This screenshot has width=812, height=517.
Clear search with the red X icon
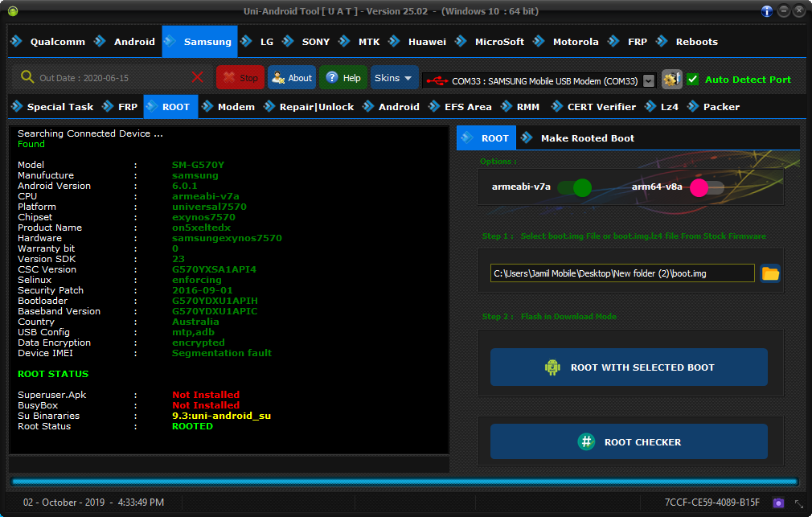(x=198, y=77)
